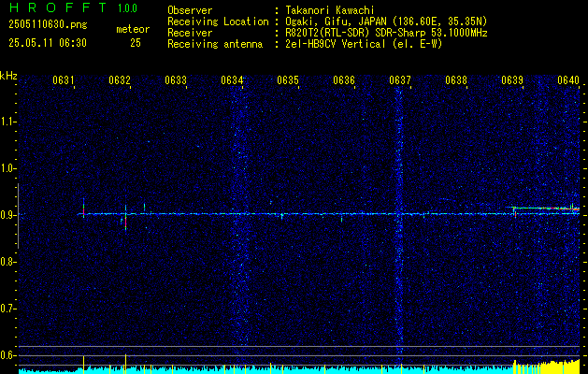This screenshot has width=588, height=374.
Task: Click the version number 1.0.0
Action: (127, 8)
